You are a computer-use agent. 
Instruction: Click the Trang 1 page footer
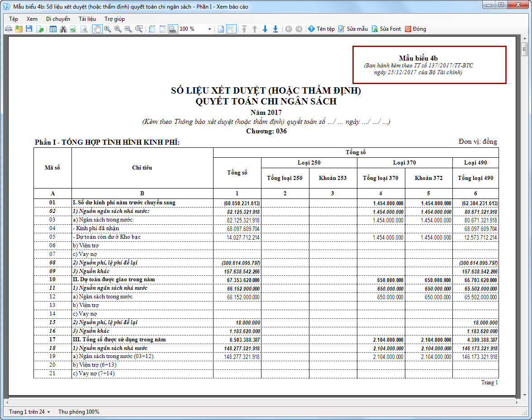point(489,382)
